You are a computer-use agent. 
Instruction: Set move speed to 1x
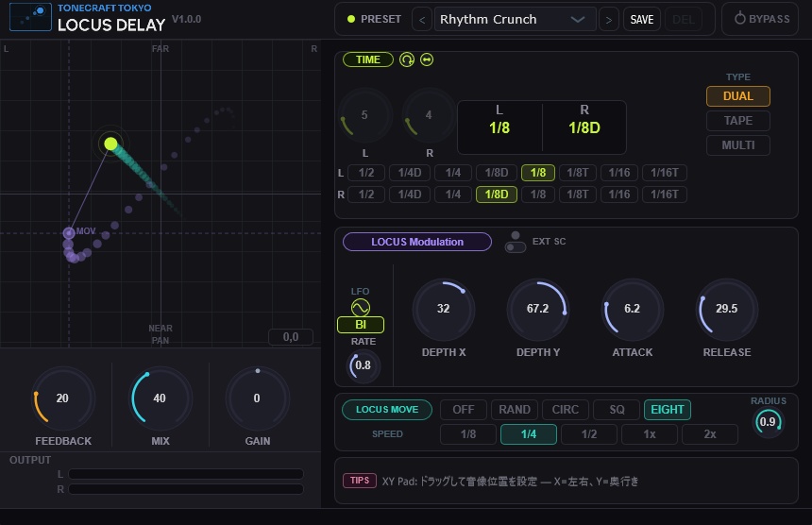pos(650,433)
